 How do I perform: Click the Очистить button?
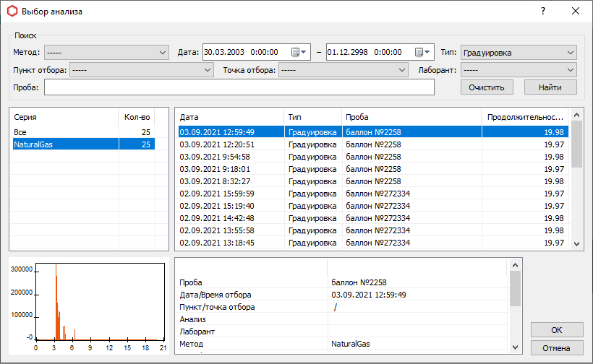coord(487,87)
